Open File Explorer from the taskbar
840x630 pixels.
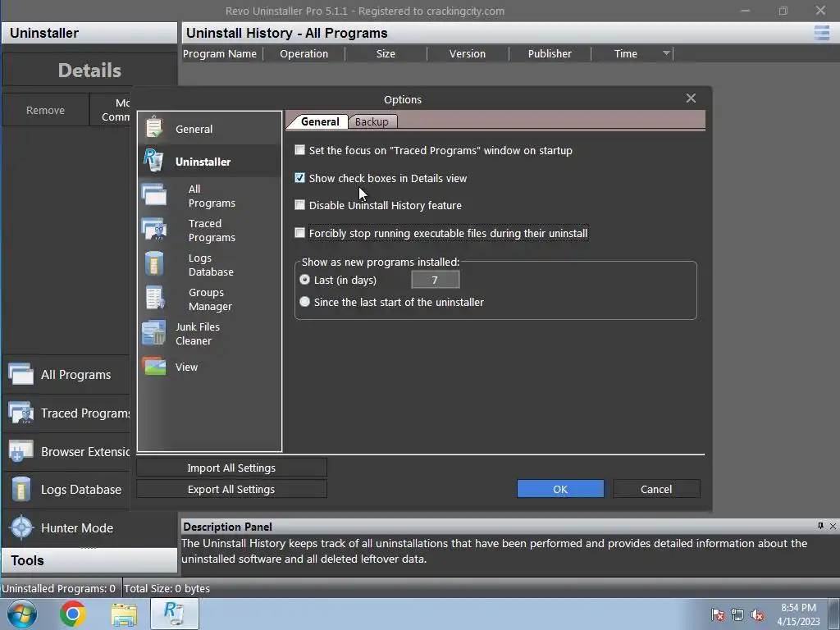(x=124, y=614)
